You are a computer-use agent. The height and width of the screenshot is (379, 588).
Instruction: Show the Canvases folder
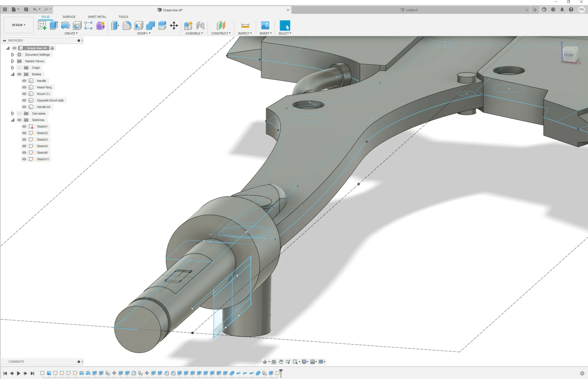tap(19, 113)
